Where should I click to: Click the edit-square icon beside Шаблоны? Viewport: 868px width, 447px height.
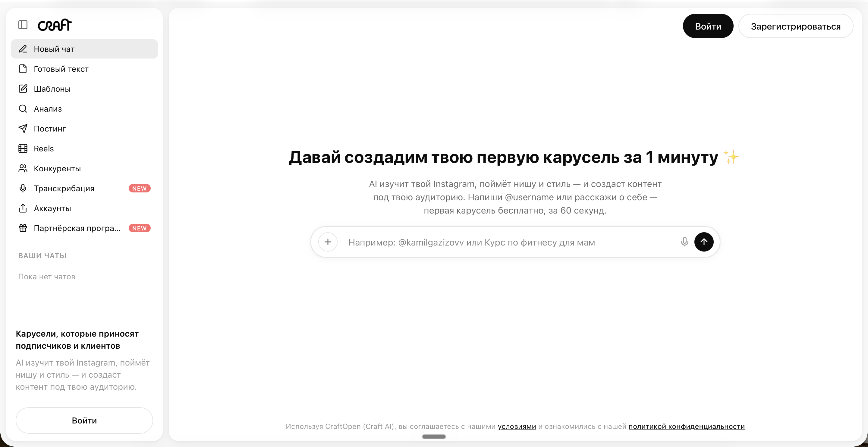(23, 89)
